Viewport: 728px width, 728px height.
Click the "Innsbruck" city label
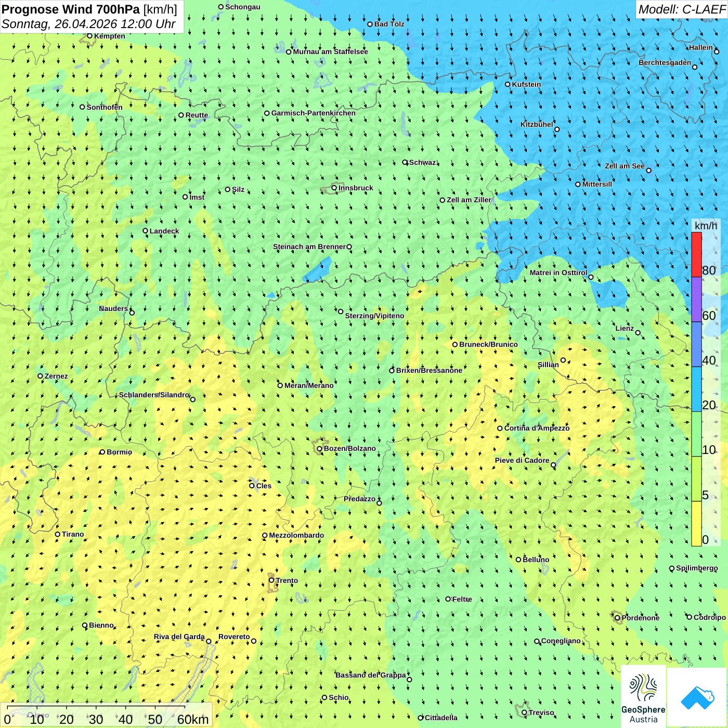tap(356, 188)
